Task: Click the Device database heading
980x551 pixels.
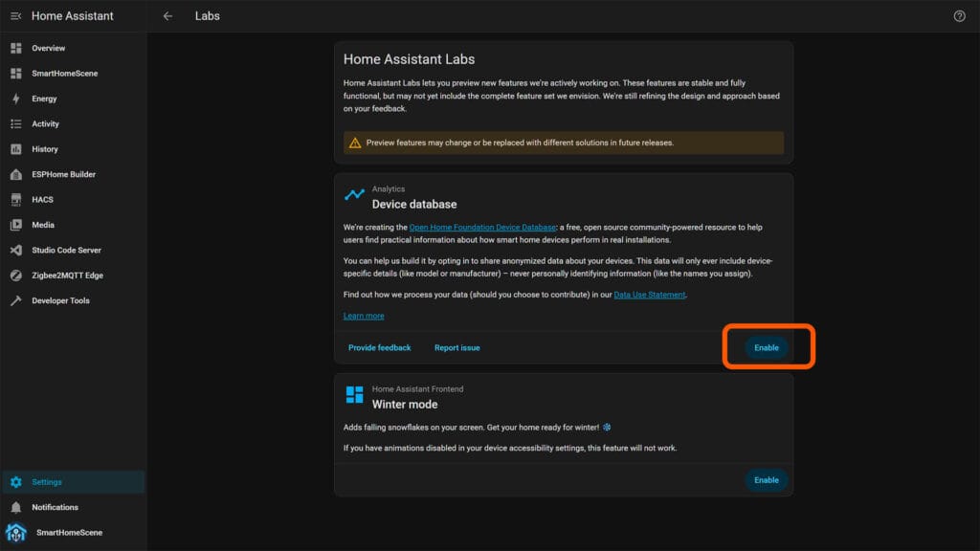Action: [x=414, y=205]
